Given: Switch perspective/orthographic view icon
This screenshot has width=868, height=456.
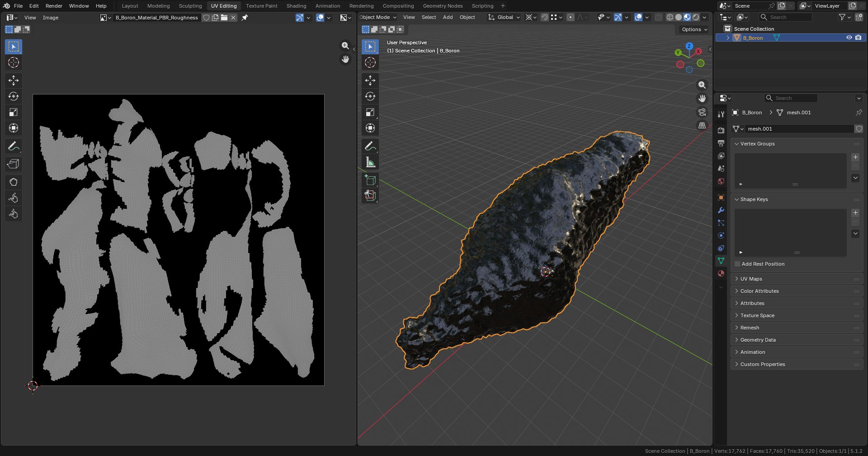Looking at the screenshot, I should coord(702,126).
